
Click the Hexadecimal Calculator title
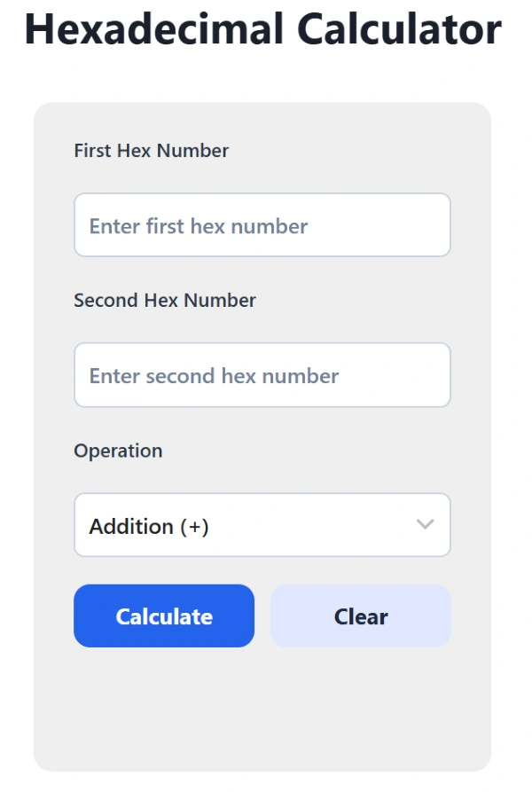pyautogui.click(x=263, y=29)
